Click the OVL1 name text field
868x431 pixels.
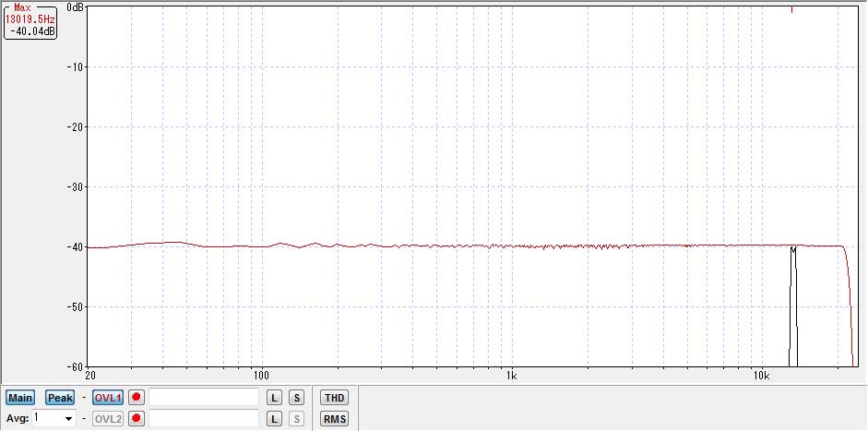point(204,398)
